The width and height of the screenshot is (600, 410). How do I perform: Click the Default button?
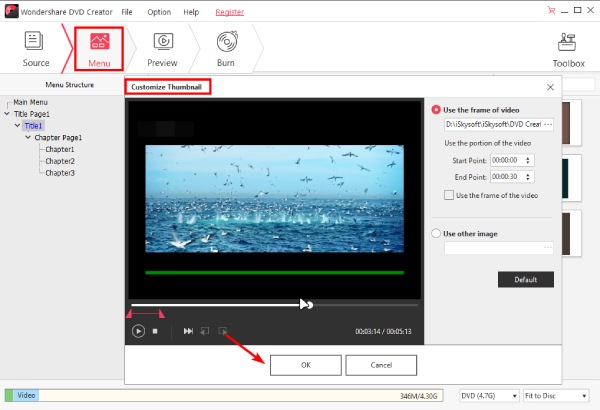[525, 279]
